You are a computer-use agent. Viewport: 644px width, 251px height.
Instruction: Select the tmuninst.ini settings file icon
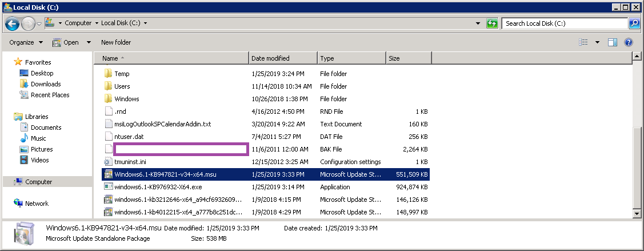108,162
